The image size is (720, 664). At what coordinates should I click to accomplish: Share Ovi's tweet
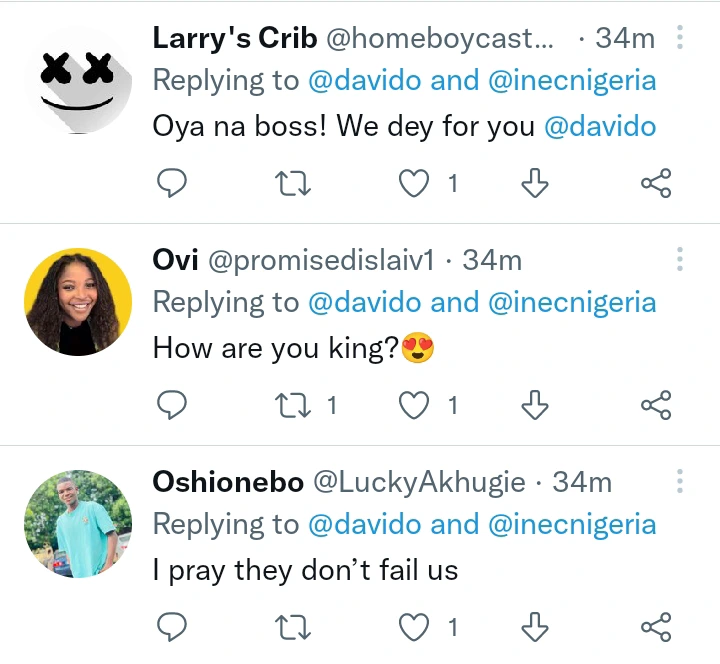655,405
